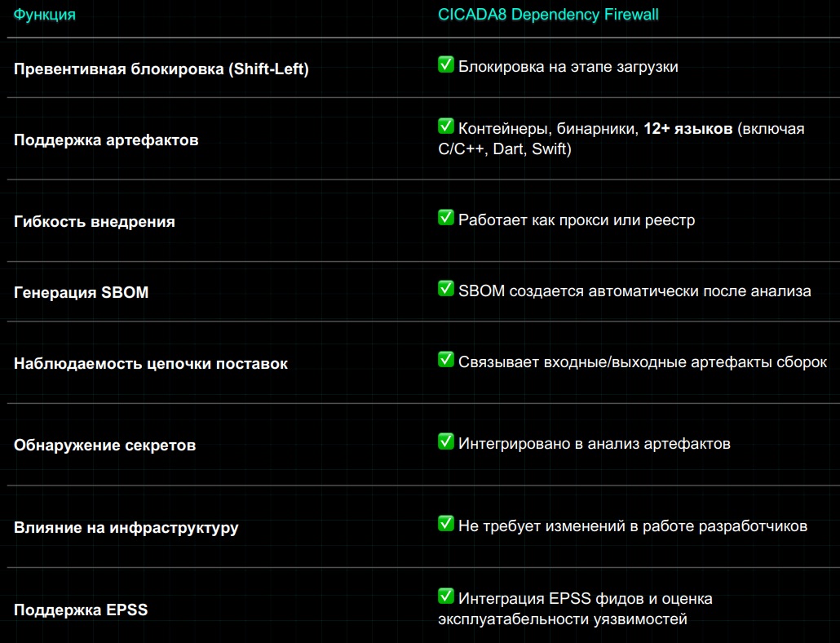Select the "Поддержка артефактов" row label

tap(106, 140)
